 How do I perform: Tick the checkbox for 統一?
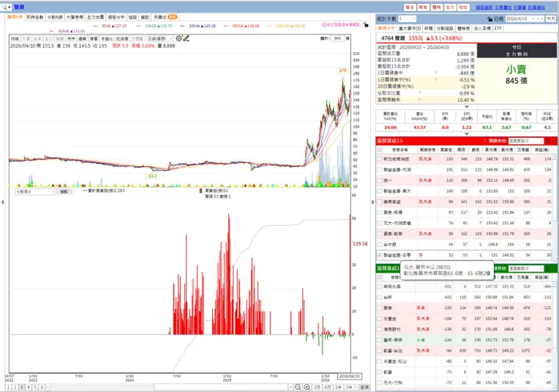[379, 181]
